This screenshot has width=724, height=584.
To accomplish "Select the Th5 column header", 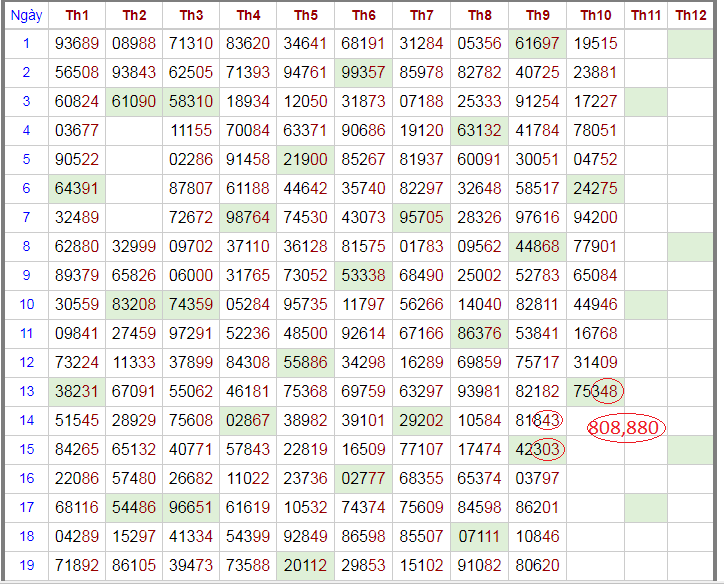I will 306,15.
